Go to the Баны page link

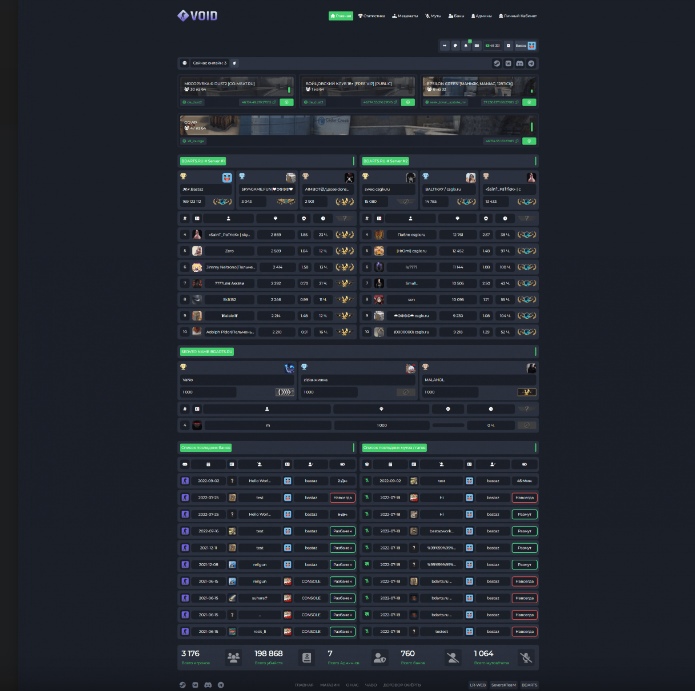point(456,16)
